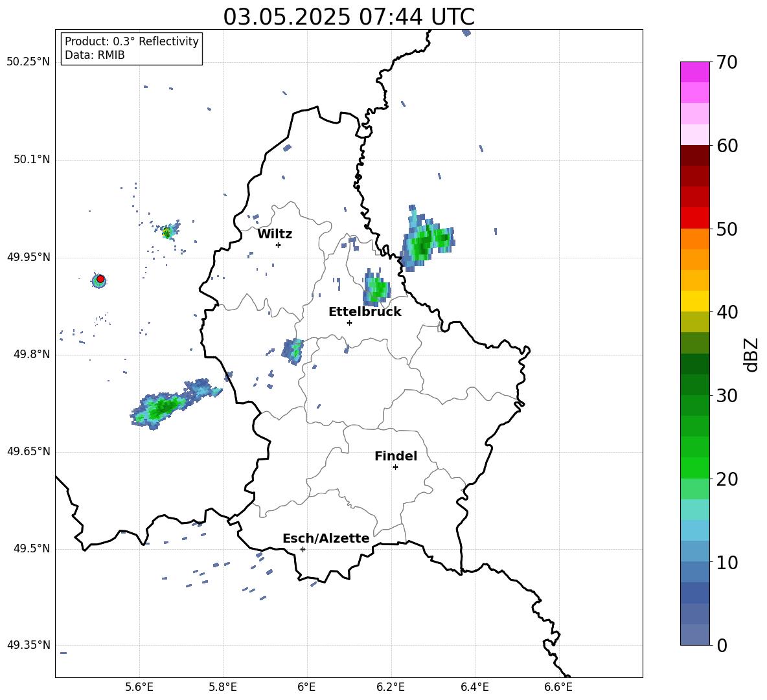Image resolution: width=767 pixels, height=700 pixels.
Task: Click the 49.35°N latitude label
Action: [29, 645]
